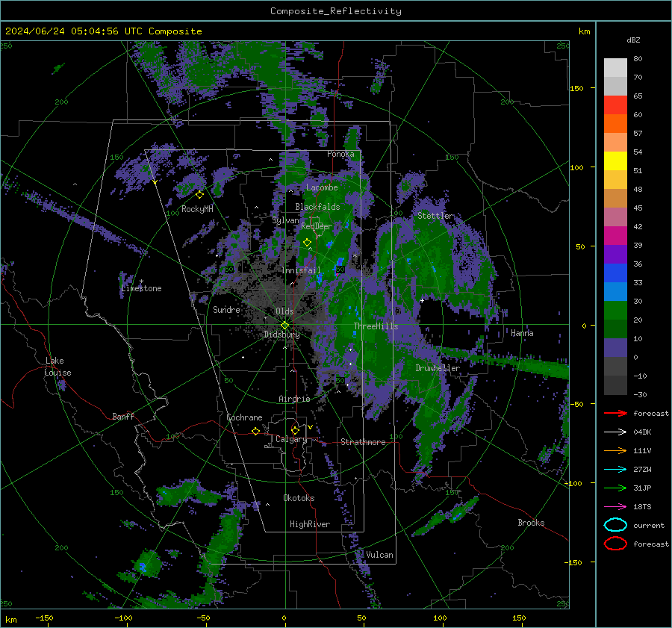Click the Olds city label
Screen dimensions: 672x628
coord(284,311)
